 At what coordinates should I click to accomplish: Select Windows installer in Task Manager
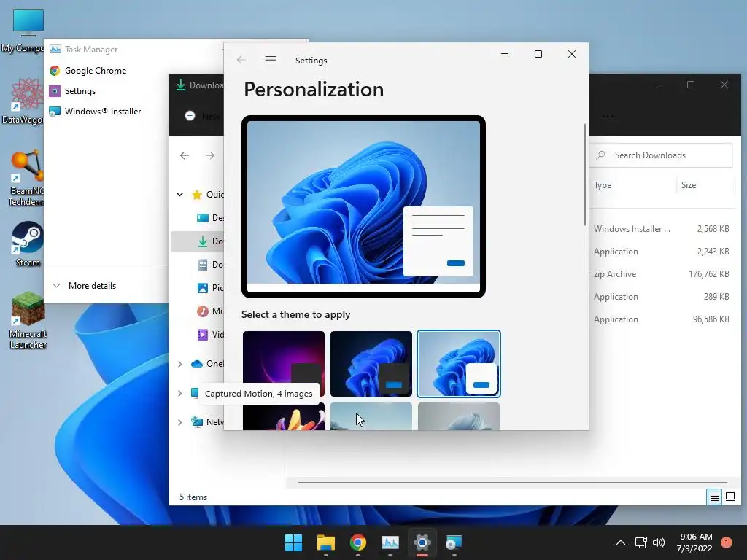102,112
